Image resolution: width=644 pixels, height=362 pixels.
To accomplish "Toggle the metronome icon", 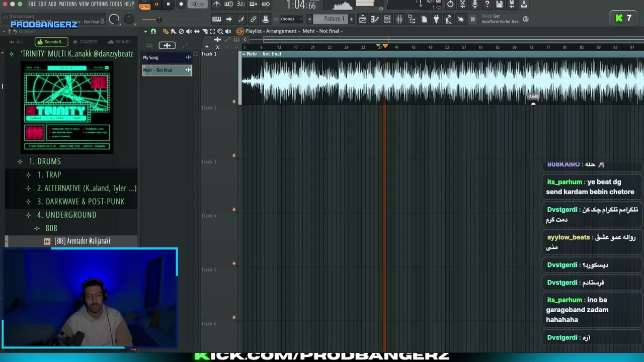I will pyautogui.click(x=216, y=5).
